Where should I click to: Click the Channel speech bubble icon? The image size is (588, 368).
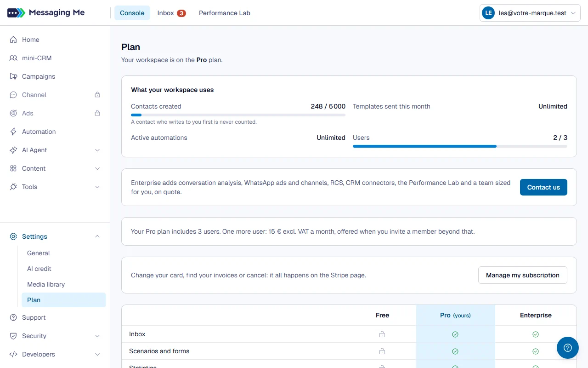click(13, 95)
